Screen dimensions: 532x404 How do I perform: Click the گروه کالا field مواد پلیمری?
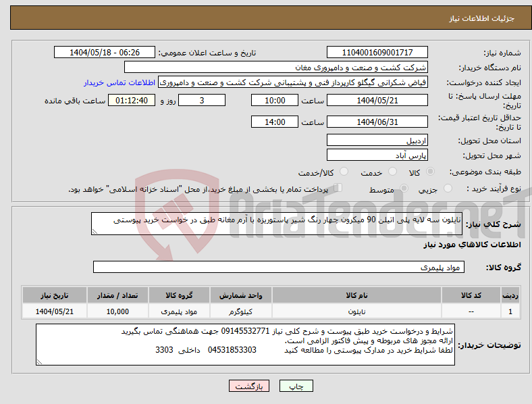[279, 267]
